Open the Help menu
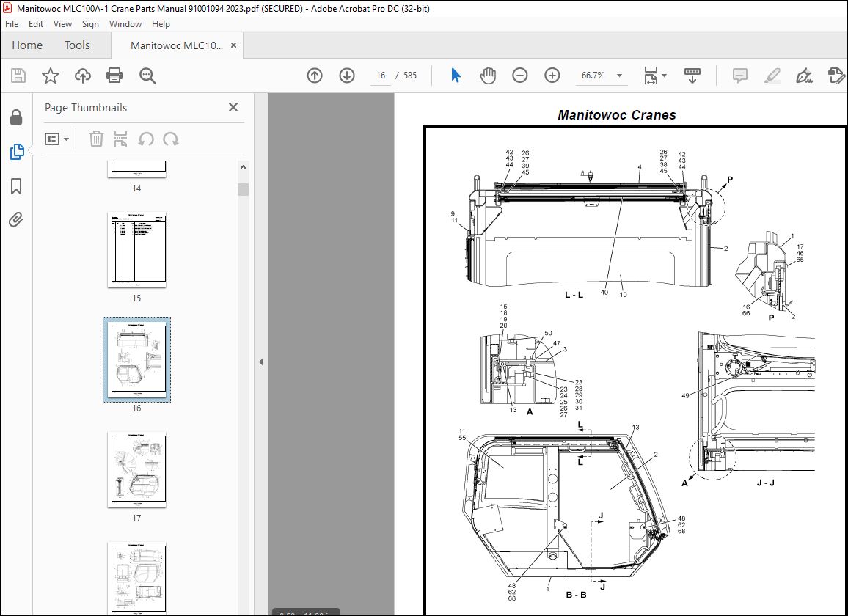The height and width of the screenshot is (616, 848). pos(161,23)
